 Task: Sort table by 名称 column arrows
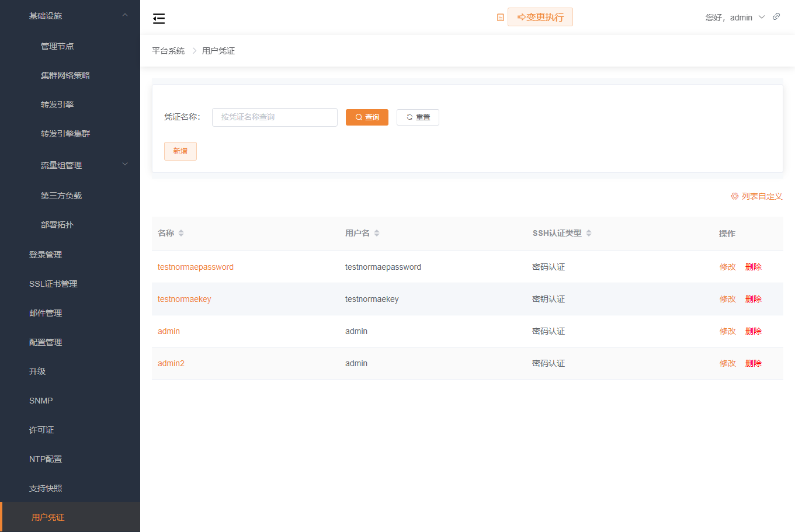pos(181,233)
